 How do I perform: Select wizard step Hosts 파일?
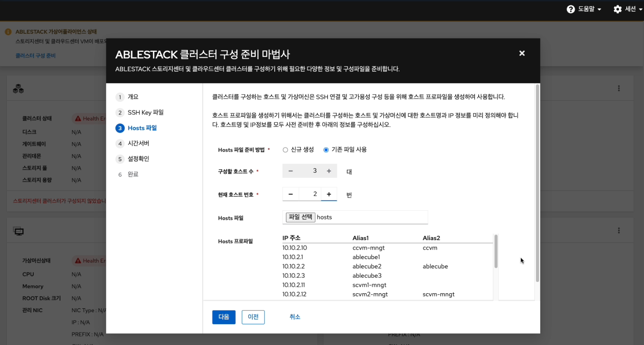click(x=136, y=128)
